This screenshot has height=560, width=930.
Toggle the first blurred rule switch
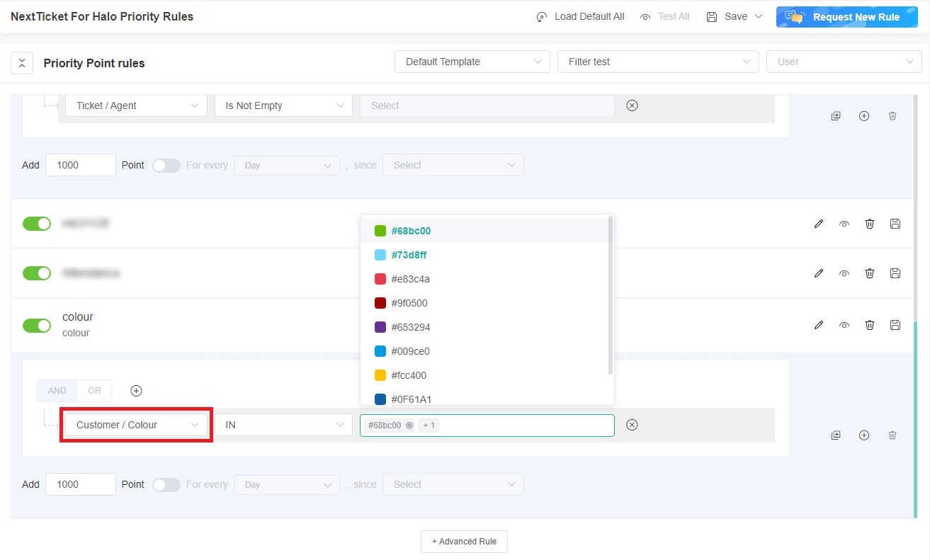[37, 224]
